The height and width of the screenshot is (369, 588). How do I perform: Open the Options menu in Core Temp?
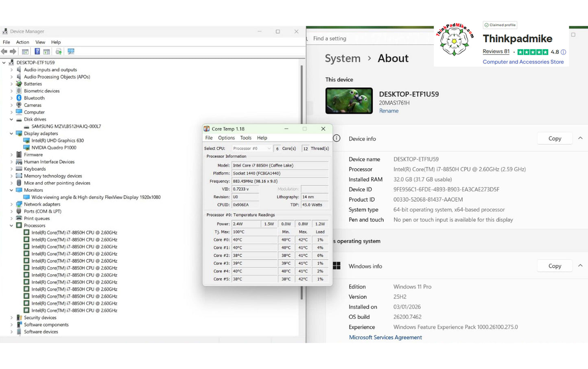click(x=226, y=138)
